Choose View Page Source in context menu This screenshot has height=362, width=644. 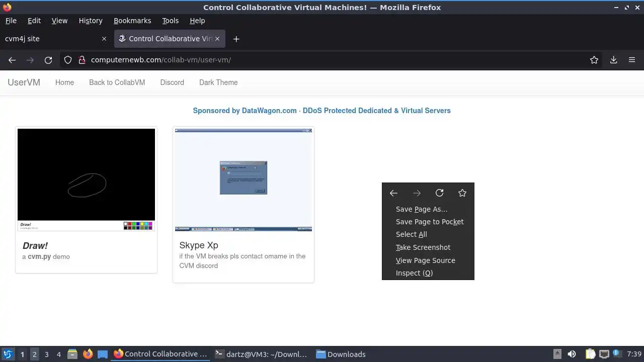(x=428, y=260)
